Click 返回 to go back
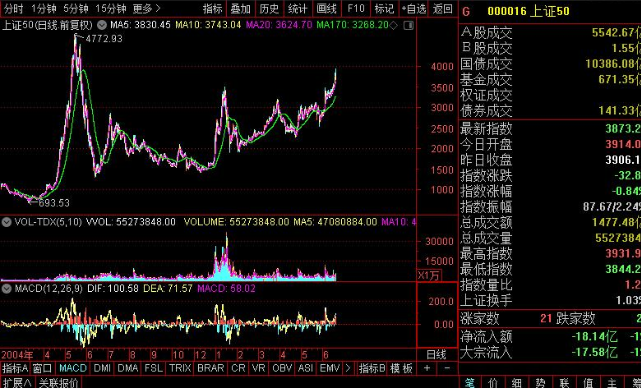 (442, 9)
